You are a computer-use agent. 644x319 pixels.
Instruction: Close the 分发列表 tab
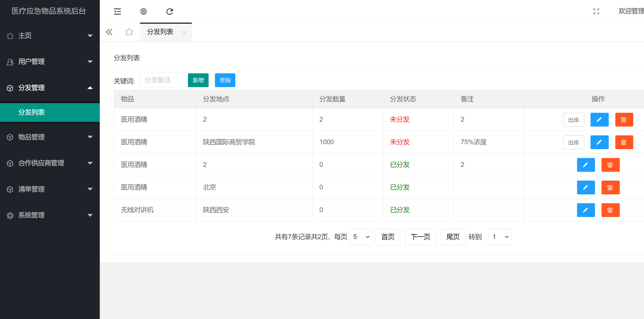click(x=184, y=32)
